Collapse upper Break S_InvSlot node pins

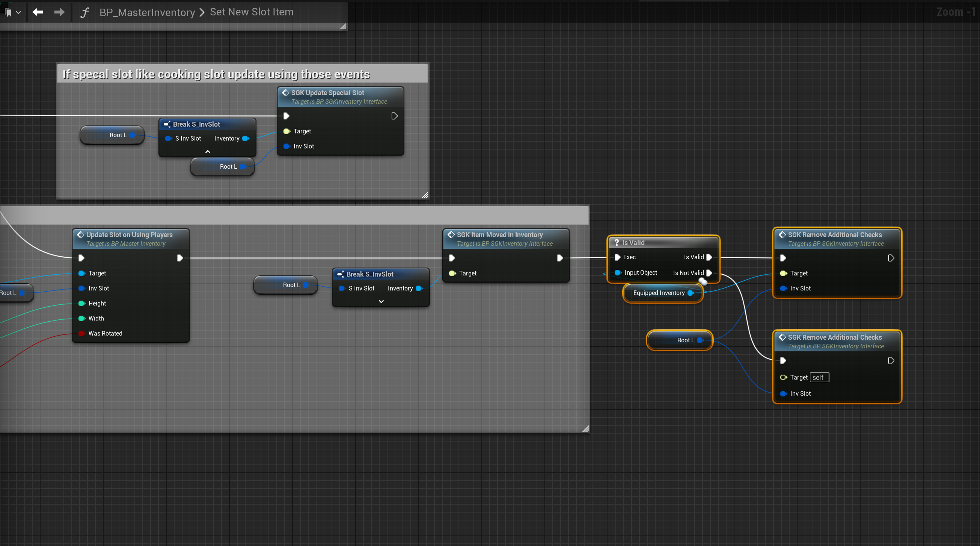tap(208, 151)
